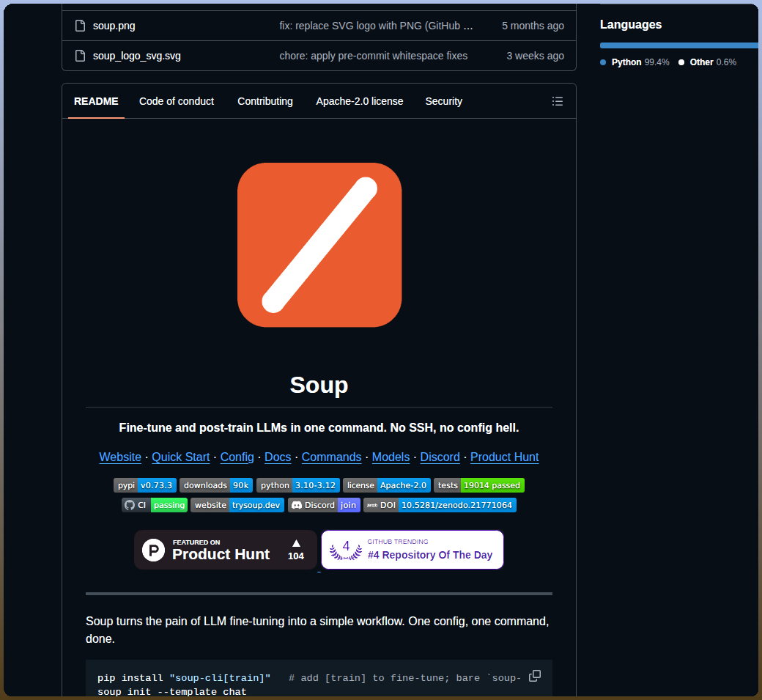Click the Other 0.6% language entry
Screen dimensions: 762x700
[708, 62]
